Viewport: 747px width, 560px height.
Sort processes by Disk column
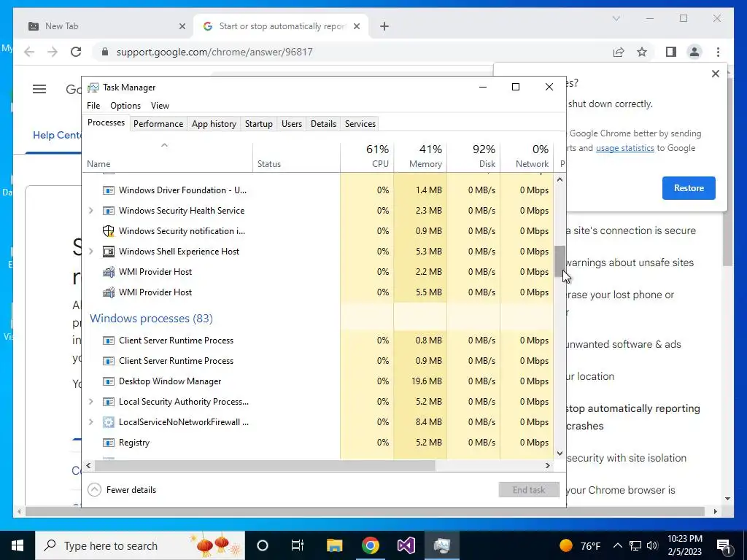tap(474, 156)
